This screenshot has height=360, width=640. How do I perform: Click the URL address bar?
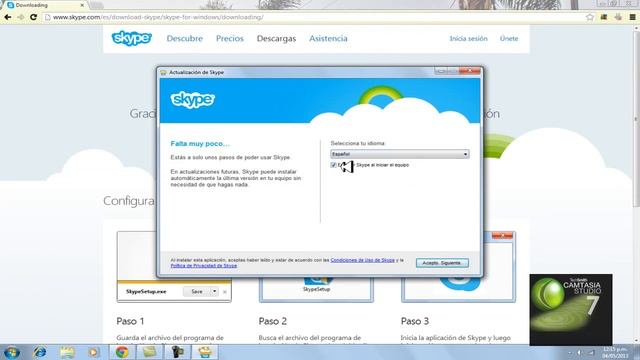(x=314, y=17)
